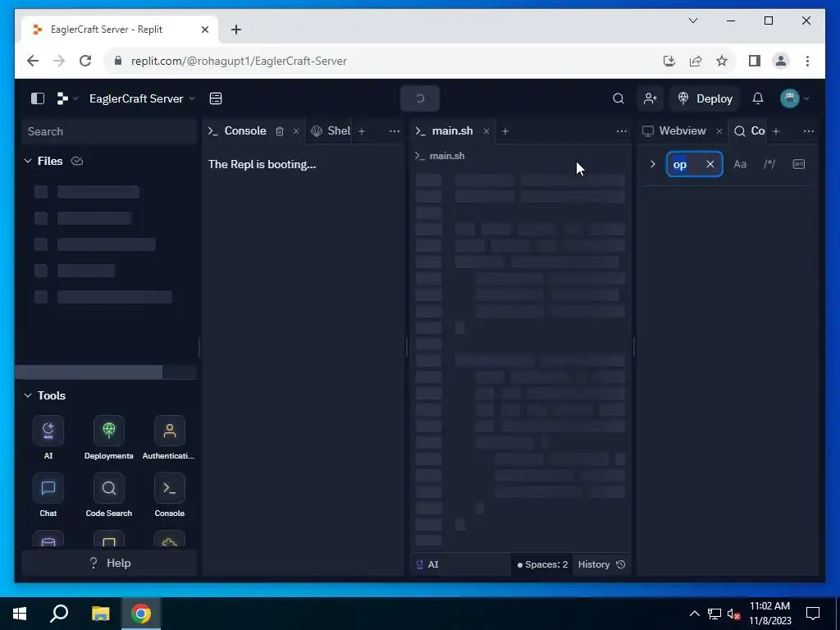
Task: Open the Console pane options menu
Action: (395, 131)
